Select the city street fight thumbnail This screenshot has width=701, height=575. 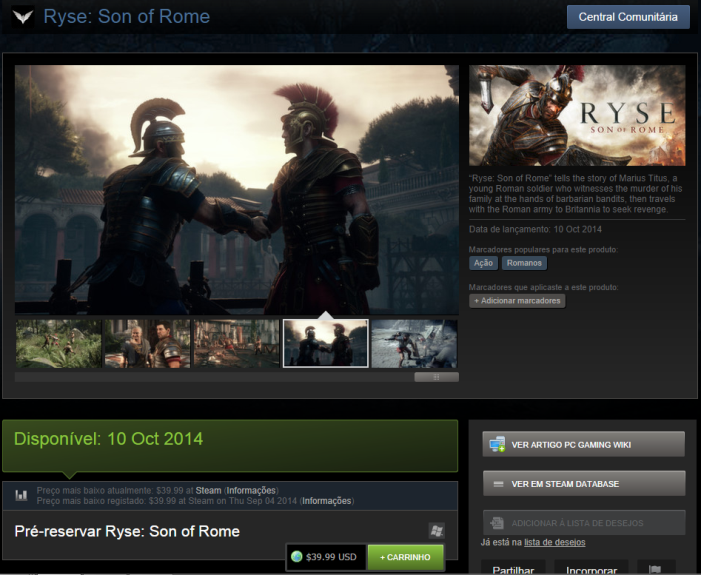(x=236, y=343)
